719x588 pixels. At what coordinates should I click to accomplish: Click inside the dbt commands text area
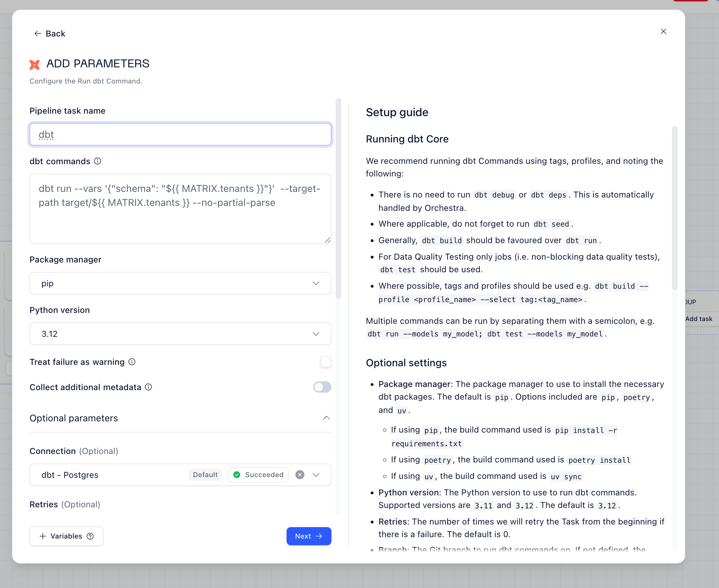click(x=180, y=221)
